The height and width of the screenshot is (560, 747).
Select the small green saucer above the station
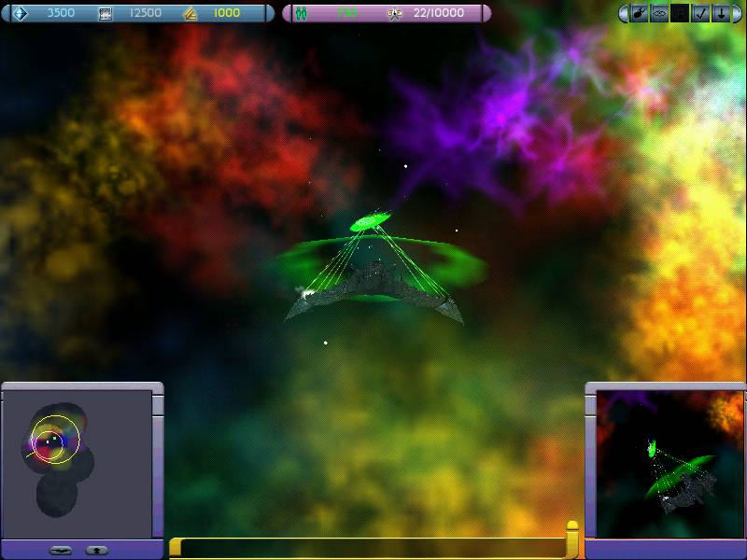[371, 222]
